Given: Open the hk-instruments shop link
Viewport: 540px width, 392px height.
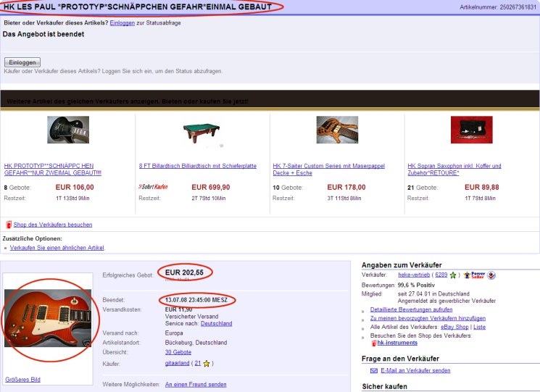Looking at the screenshot, I should tap(397, 343).
